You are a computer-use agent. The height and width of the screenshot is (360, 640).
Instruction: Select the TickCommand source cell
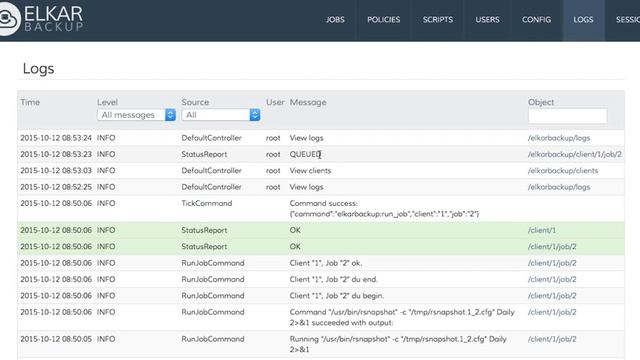point(207,203)
